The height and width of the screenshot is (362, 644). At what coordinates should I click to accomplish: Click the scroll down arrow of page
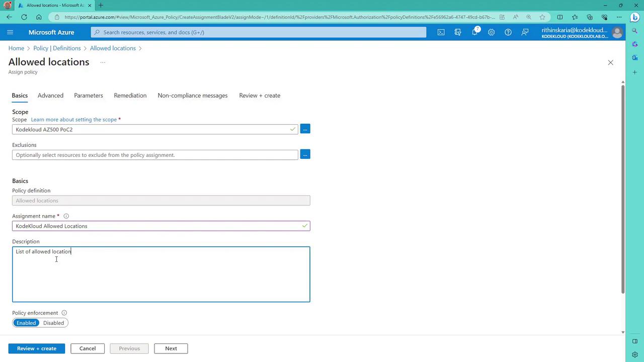tap(623, 332)
